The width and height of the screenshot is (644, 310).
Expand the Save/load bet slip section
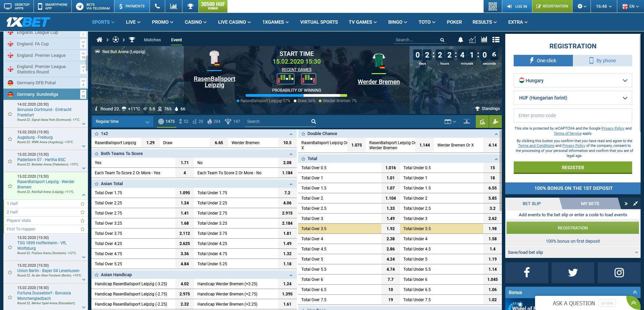tap(573, 252)
